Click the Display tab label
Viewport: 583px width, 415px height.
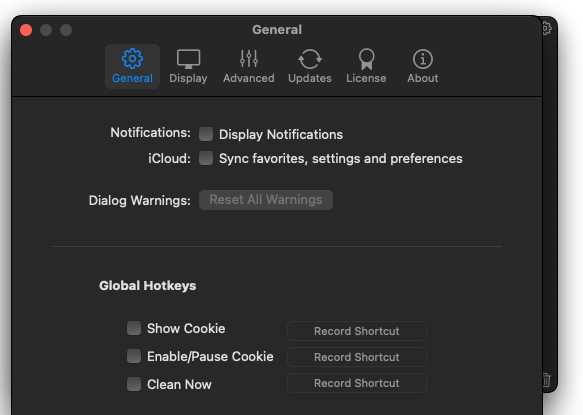click(x=188, y=78)
